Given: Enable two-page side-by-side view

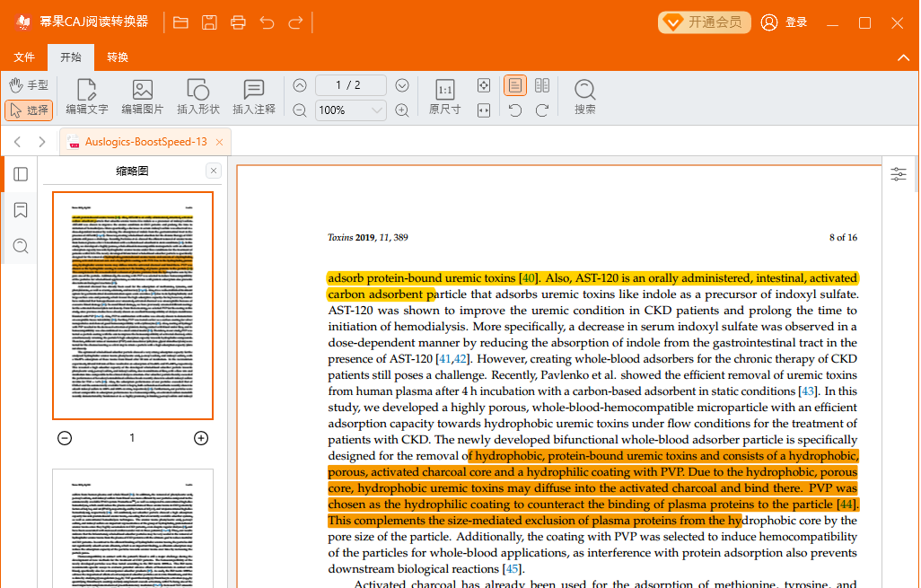Looking at the screenshot, I should 542,85.
